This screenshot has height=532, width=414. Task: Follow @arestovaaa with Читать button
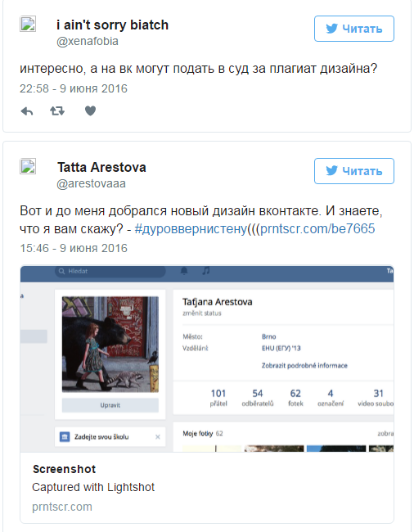(354, 171)
